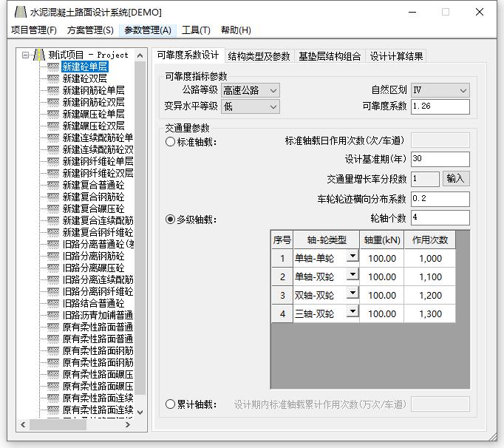This screenshot has width=504, height=448.
Task: Click the icon next to 旧路分离钢筋砼
Action: 53,256
